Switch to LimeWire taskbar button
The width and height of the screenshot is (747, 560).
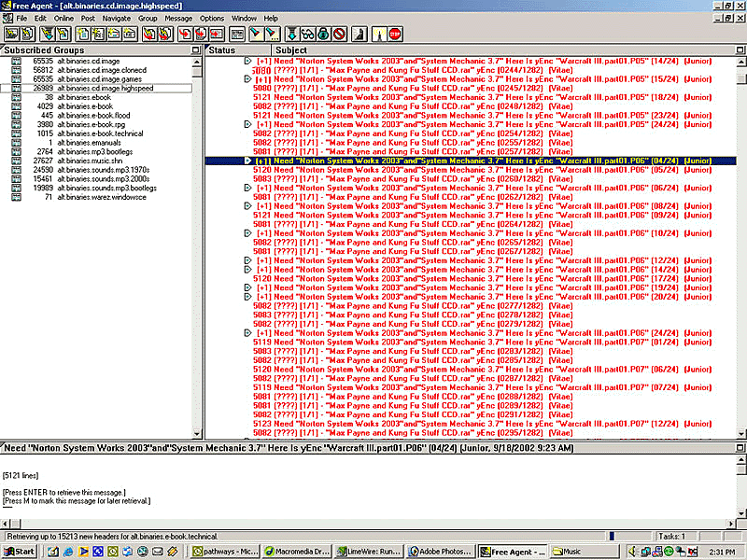tap(368, 552)
